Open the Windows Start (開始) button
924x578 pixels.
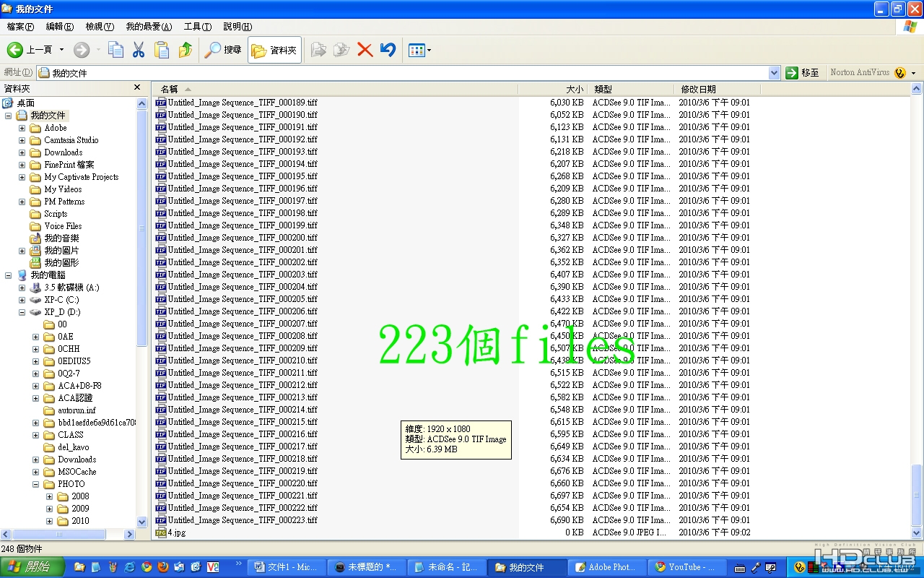point(32,567)
